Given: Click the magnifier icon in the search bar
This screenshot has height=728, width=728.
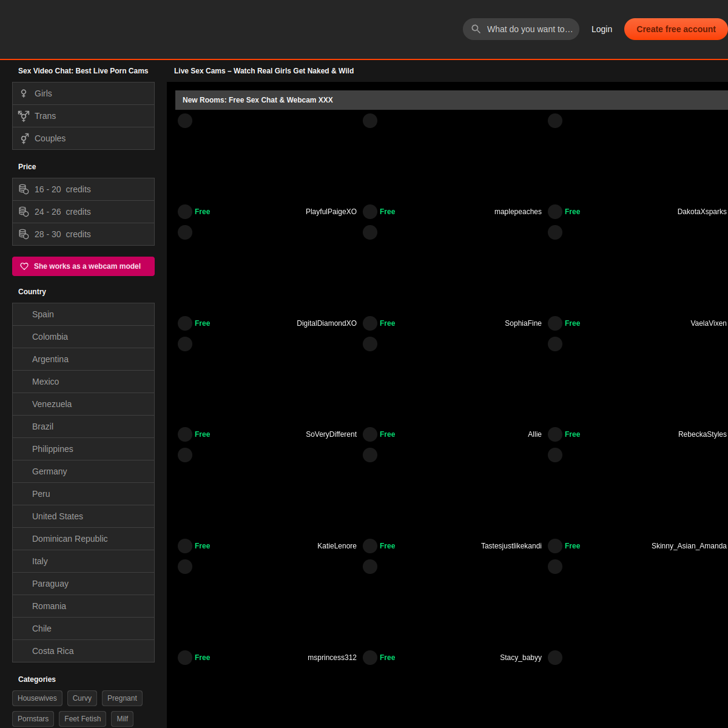Looking at the screenshot, I should [476, 29].
